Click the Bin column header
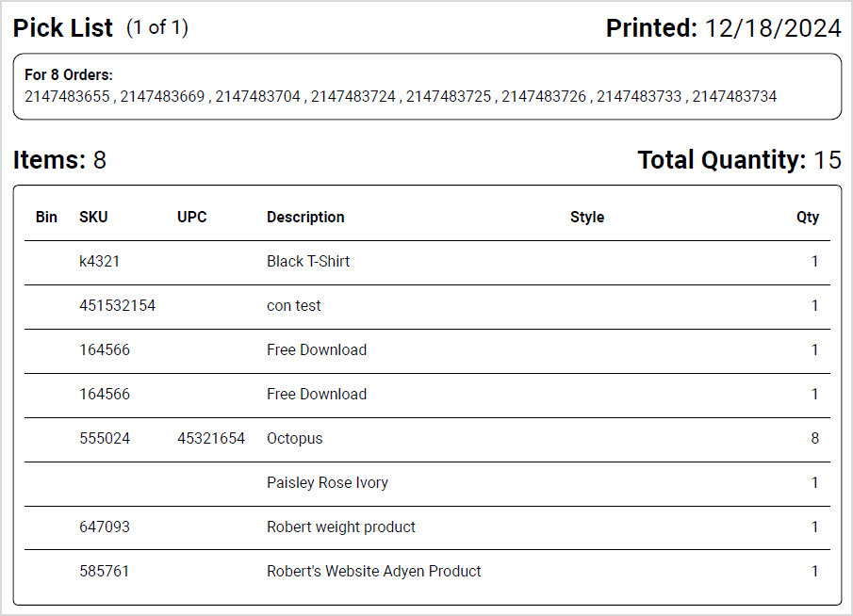 tap(46, 217)
